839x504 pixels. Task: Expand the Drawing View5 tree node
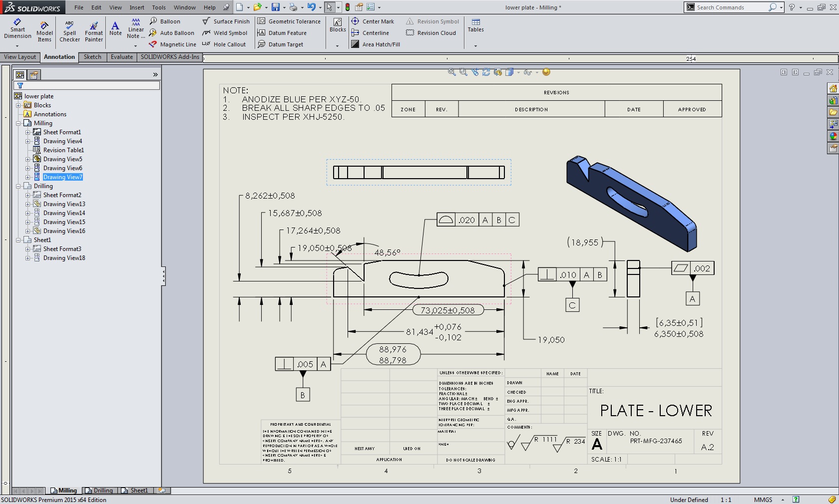pos(28,159)
